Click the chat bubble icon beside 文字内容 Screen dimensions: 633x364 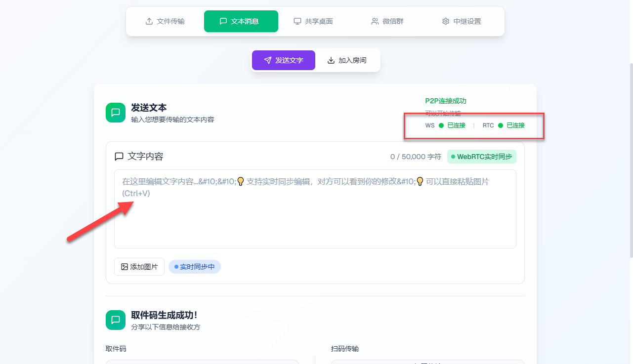[119, 157]
